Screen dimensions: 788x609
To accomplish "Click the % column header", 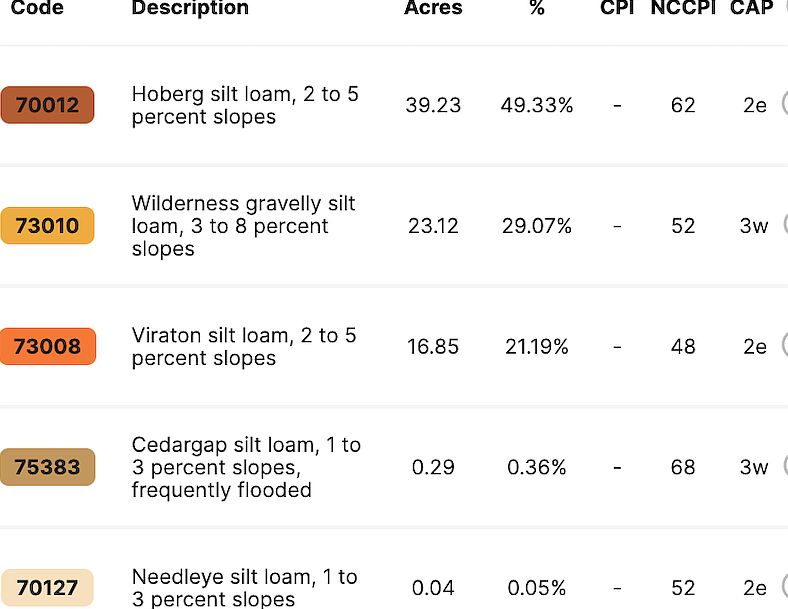I will pos(537,8).
